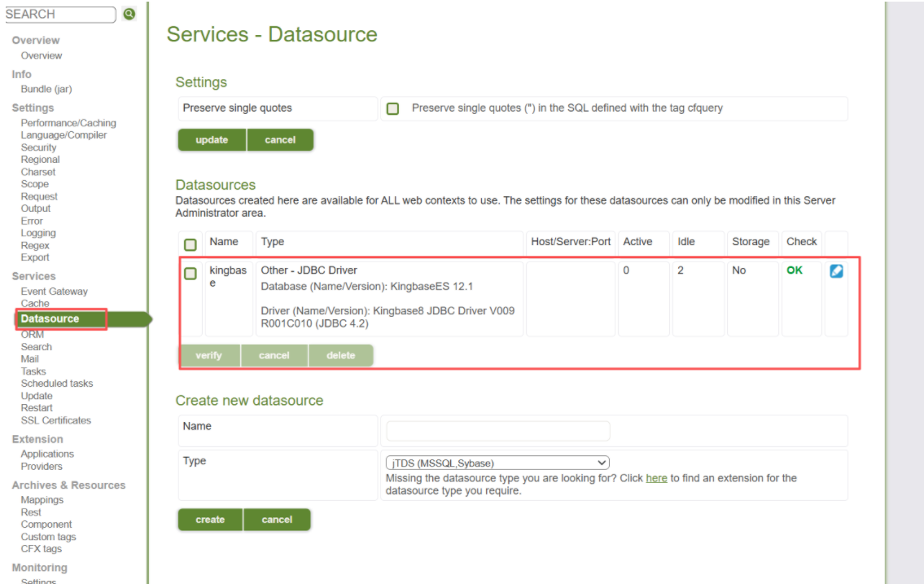
Task: Enable the Preserve single quotes checkbox
Action: pos(392,108)
